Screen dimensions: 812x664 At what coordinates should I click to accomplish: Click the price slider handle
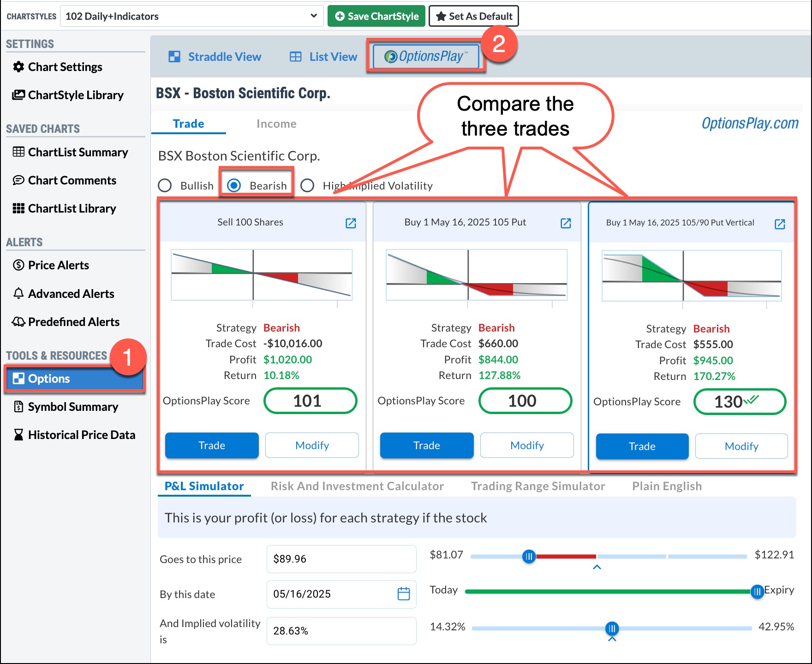click(x=529, y=556)
